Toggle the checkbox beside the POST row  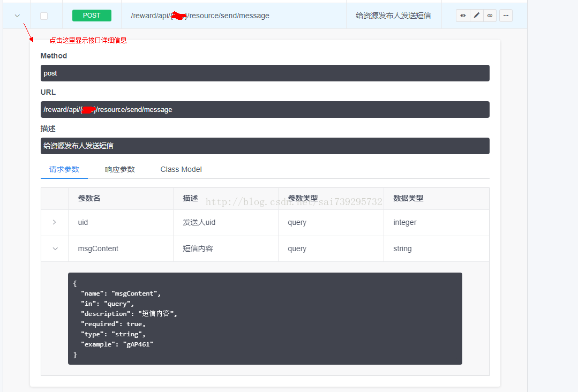[x=44, y=16]
